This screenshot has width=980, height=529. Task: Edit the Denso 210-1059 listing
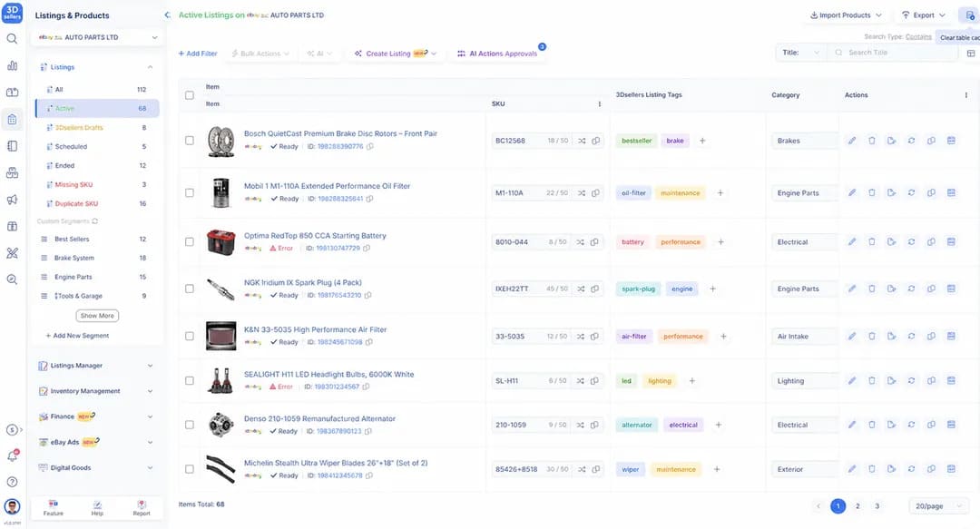[852, 425]
